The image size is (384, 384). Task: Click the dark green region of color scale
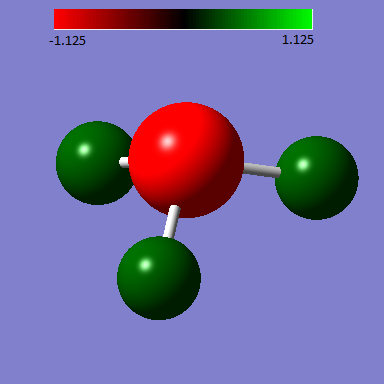coord(243,19)
